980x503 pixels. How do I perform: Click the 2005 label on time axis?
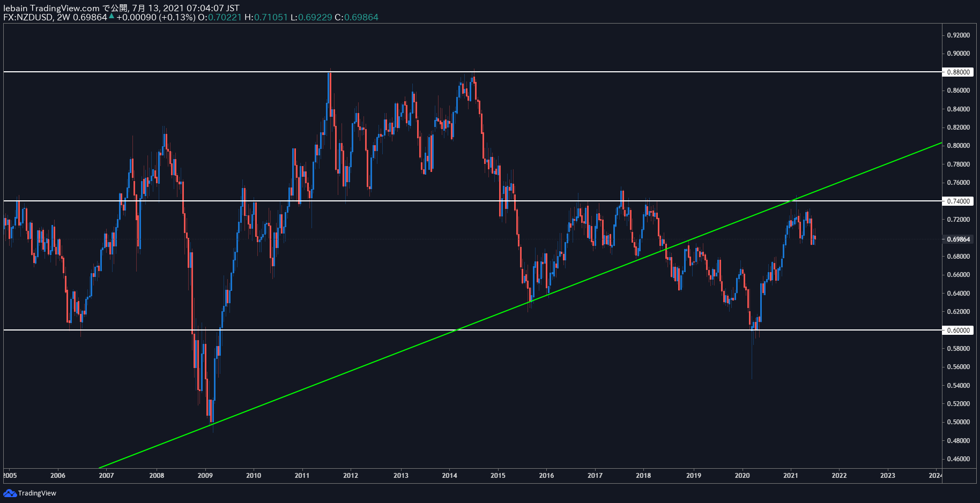pyautogui.click(x=10, y=475)
